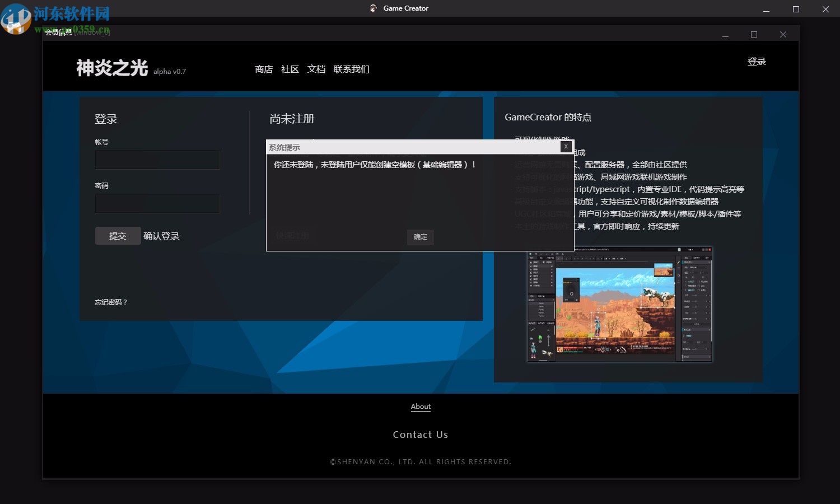This screenshot has width=840, height=504.
Task: Dismiss the system prompt with 确定
Action: [x=420, y=237]
